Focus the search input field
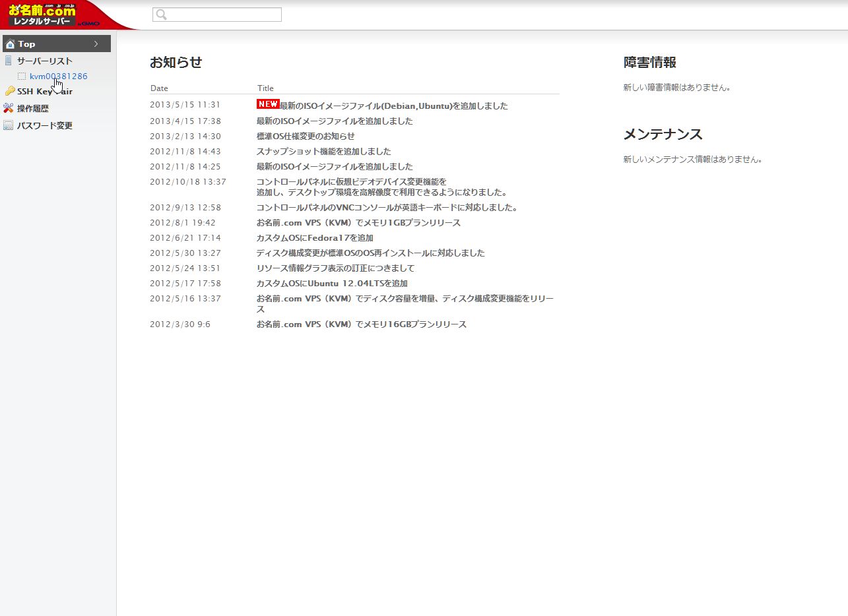The image size is (848, 616). pos(217,15)
